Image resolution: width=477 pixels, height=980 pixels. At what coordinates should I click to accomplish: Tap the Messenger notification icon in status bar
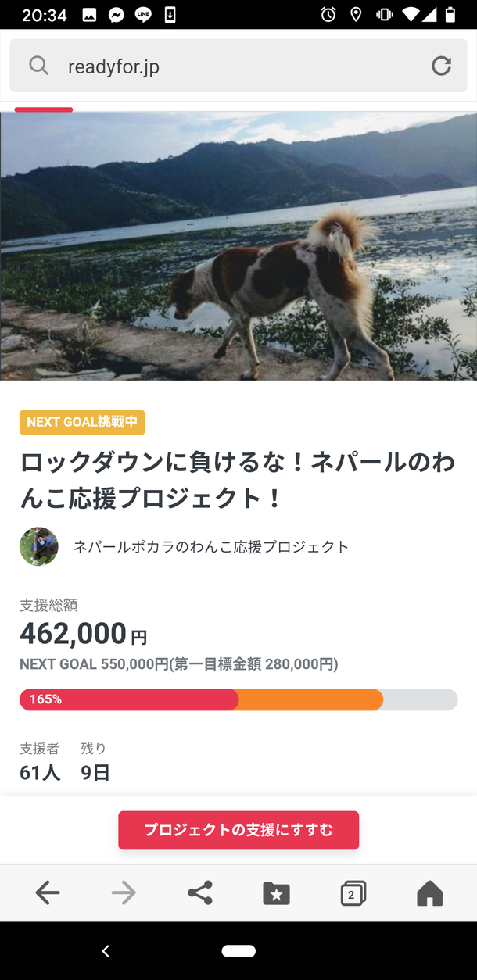pyautogui.click(x=116, y=15)
